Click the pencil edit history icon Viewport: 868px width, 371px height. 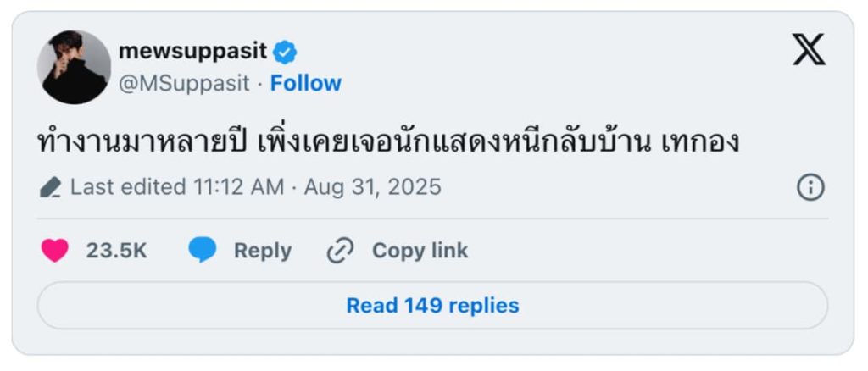click(50, 187)
